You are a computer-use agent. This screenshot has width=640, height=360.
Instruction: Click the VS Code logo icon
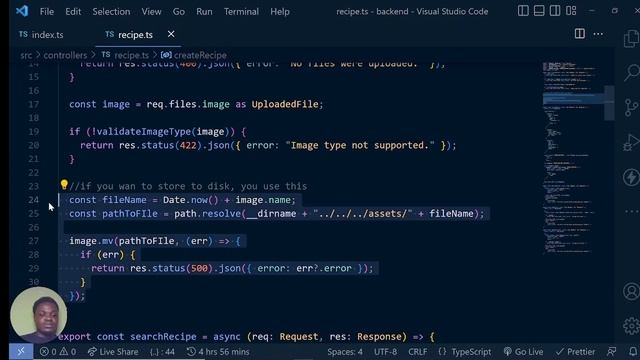(22, 11)
